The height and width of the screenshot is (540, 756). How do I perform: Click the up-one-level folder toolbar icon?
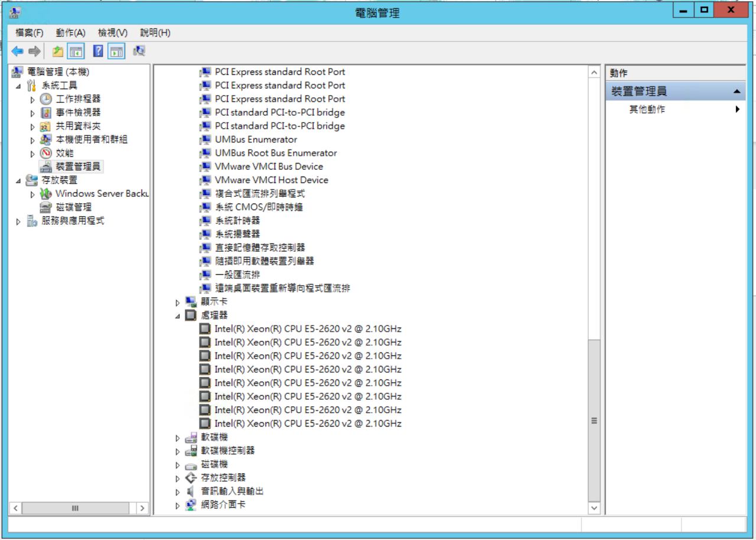58,52
